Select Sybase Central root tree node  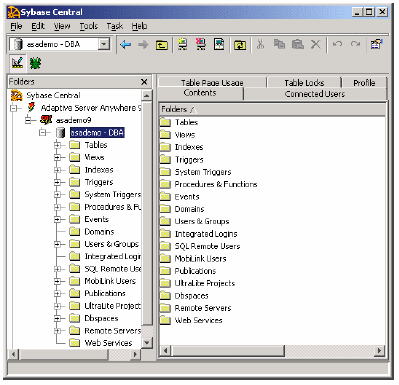[53, 95]
